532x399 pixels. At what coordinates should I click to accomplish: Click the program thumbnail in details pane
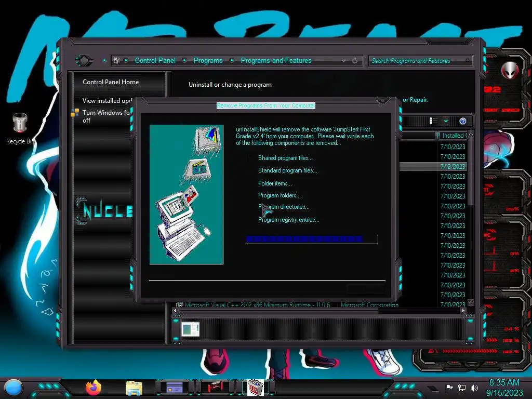(190, 329)
